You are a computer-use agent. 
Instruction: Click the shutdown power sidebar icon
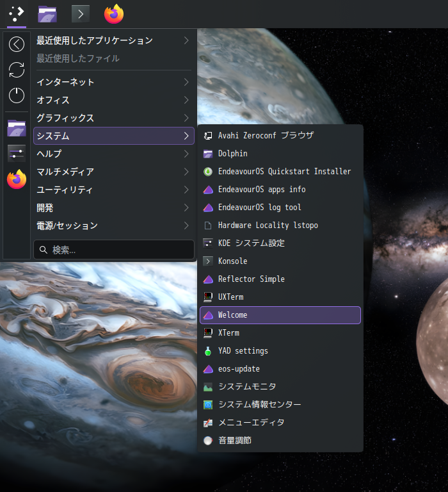[17, 95]
